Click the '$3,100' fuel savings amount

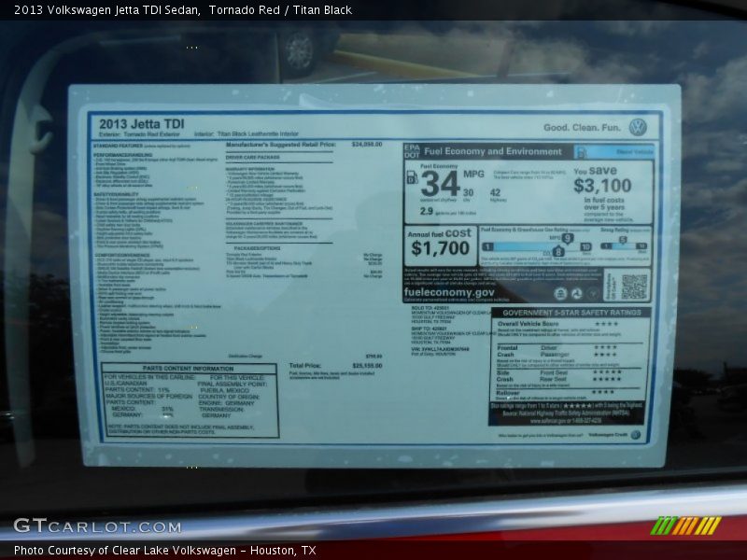[x=602, y=186]
